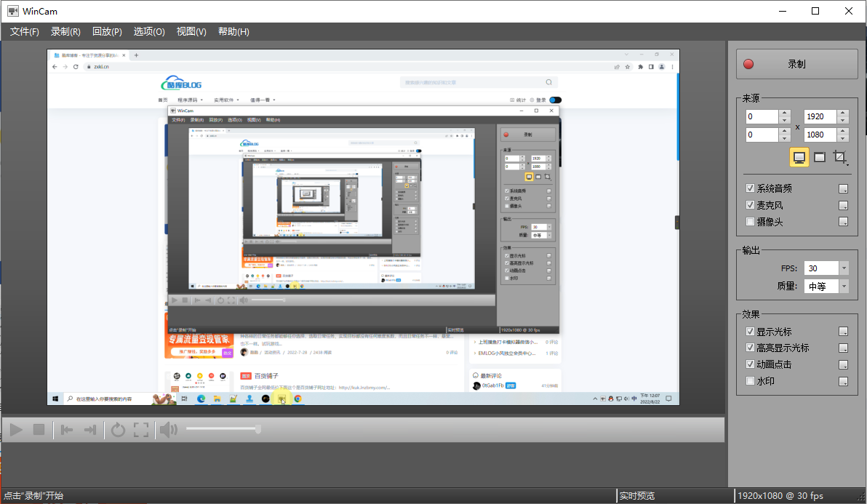Disable the 系统音频 checkbox
This screenshot has width=867, height=504.
pyautogui.click(x=750, y=188)
